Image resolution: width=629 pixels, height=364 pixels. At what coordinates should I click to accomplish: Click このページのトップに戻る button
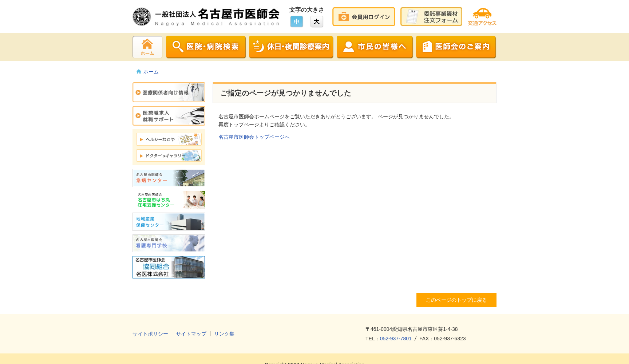(x=456, y=300)
